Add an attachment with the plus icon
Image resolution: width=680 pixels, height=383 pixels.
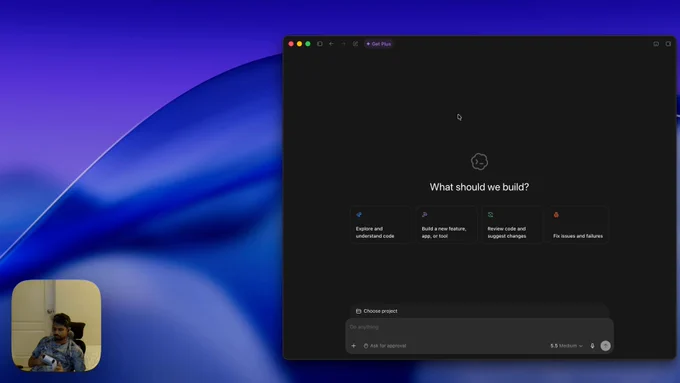click(x=353, y=346)
